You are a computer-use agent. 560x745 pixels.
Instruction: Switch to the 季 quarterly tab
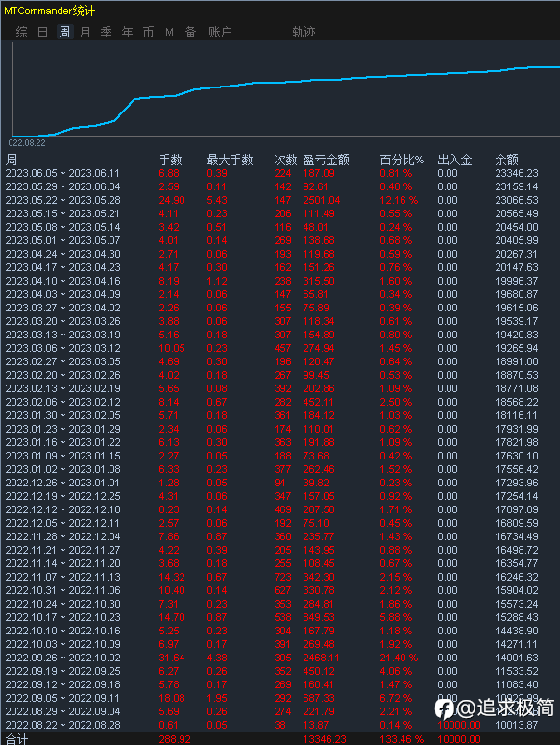click(107, 32)
